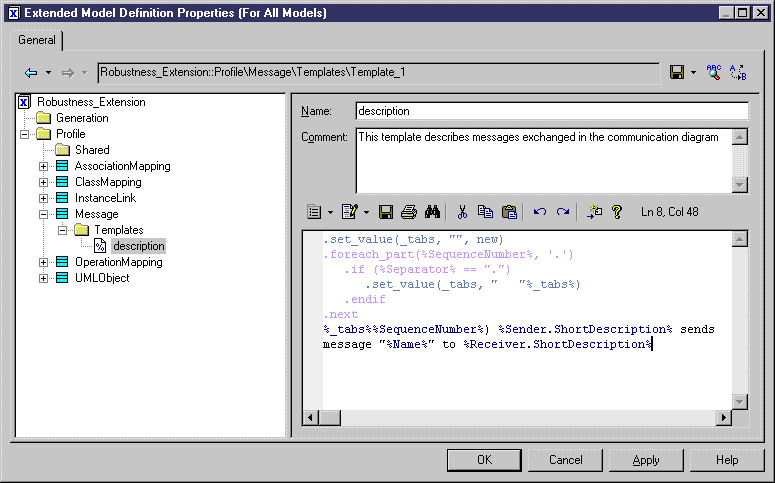Click the Comment box scroll up arrow
Image resolution: width=775 pixels, height=483 pixels.
(x=739, y=137)
